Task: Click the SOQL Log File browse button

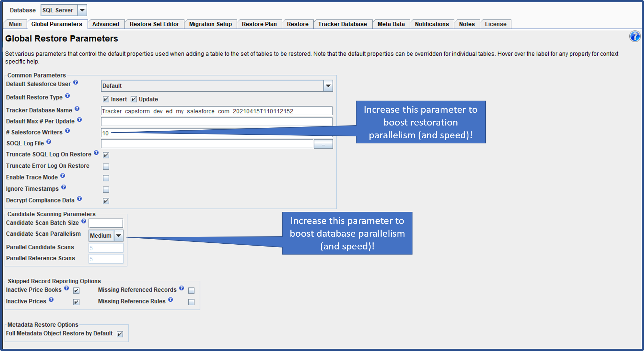Action: [323, 144]
